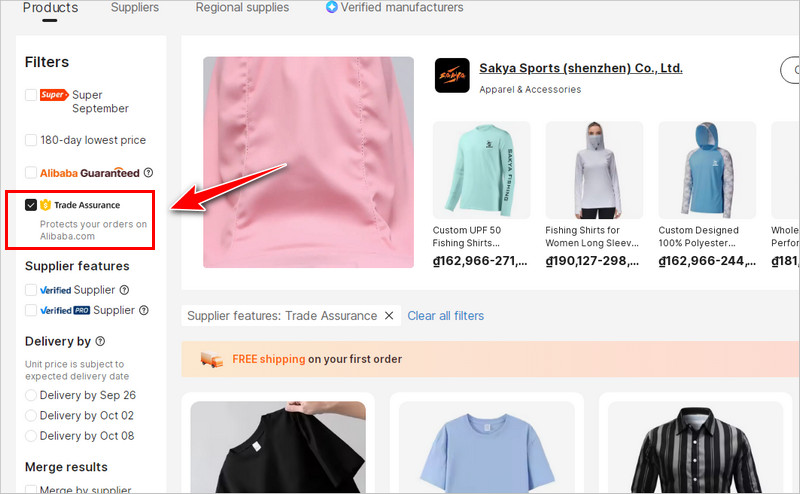Remove the Trade Assurance filter chip

[389, 315]
